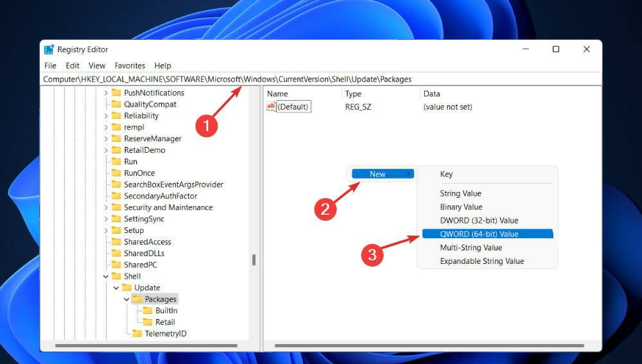Click the BuiltIn folder icon

148,311
